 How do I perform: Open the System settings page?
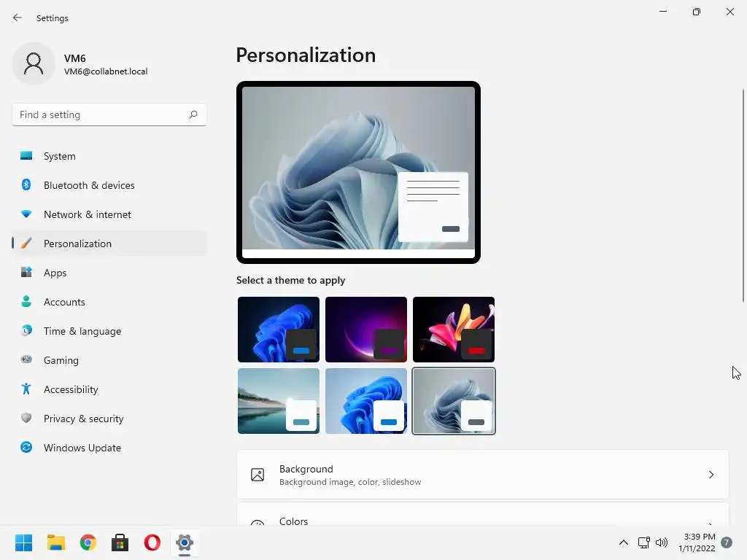(109, 156)
